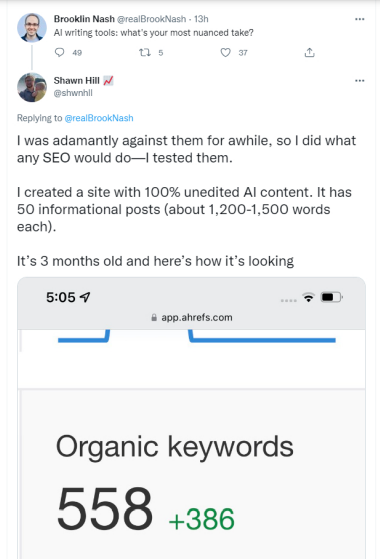380x559 pixels.
Task: Open the three-dot menu on Shawn Hill's reply
Action: pos(360,81)
